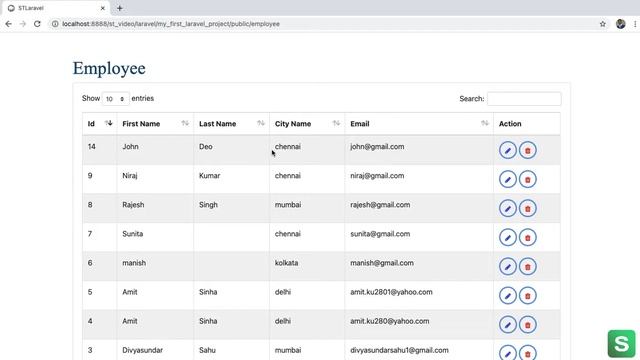Bookmark this page with star icon
This screenshot has width=640, height=360.
click(x=603, y=24)
